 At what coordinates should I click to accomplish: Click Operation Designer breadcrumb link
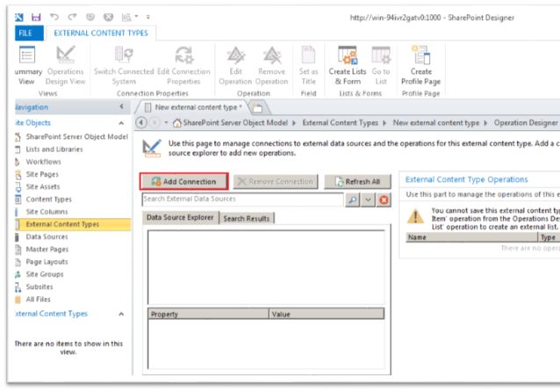[x=526, y=123]
